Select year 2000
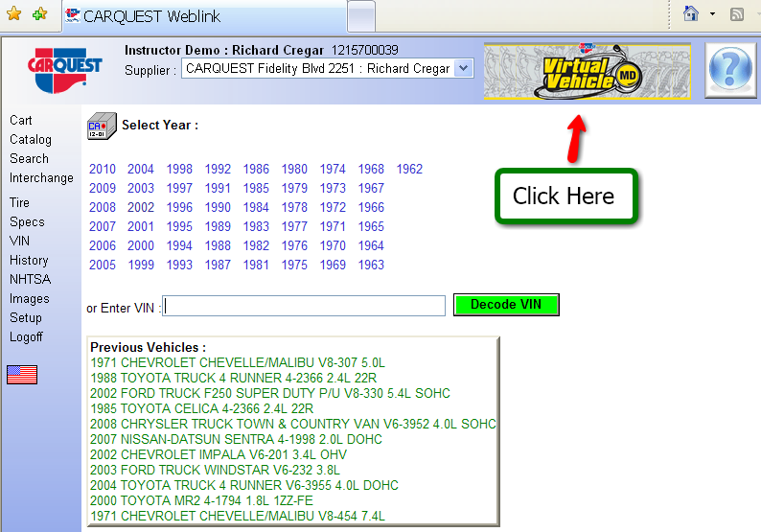The height and width of the screenshot is (532, 761). click(141, 245)
